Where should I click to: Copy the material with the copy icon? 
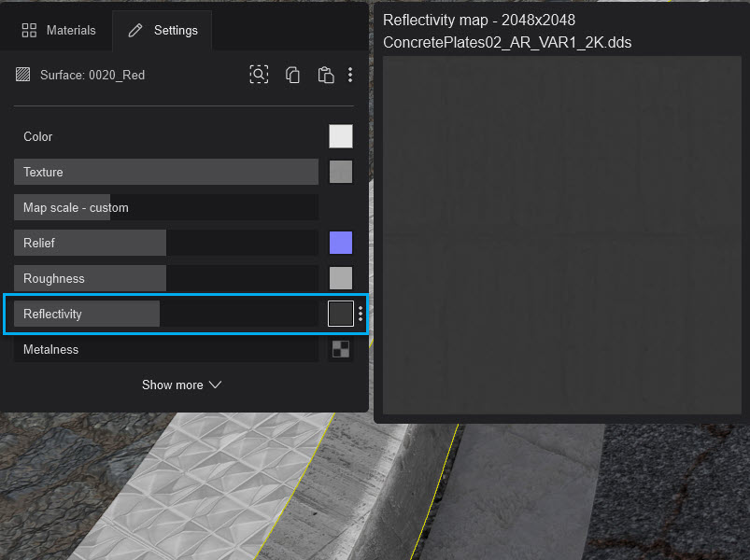coord(292,75)
